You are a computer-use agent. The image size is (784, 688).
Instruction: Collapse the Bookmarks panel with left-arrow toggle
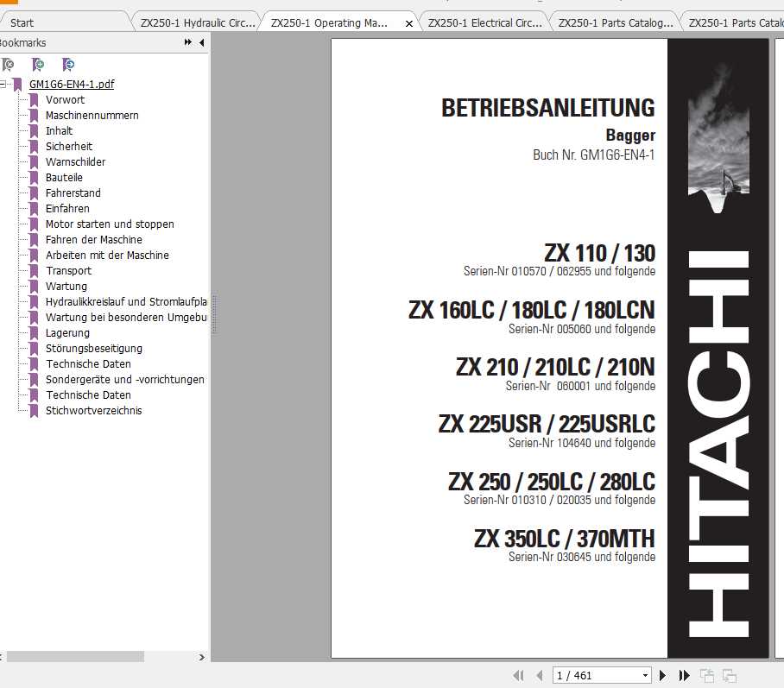(x=201, y=41)
